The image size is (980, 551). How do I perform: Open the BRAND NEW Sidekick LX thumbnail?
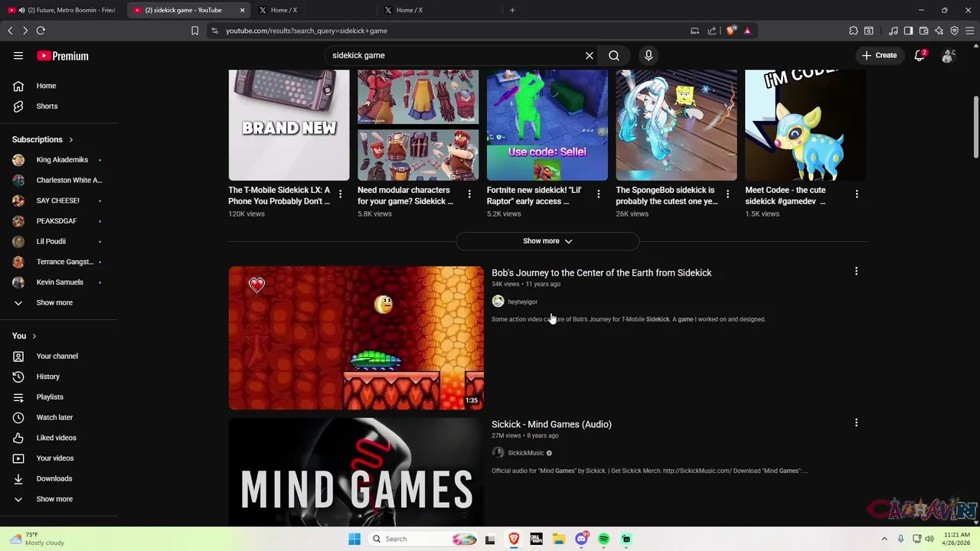289,125
